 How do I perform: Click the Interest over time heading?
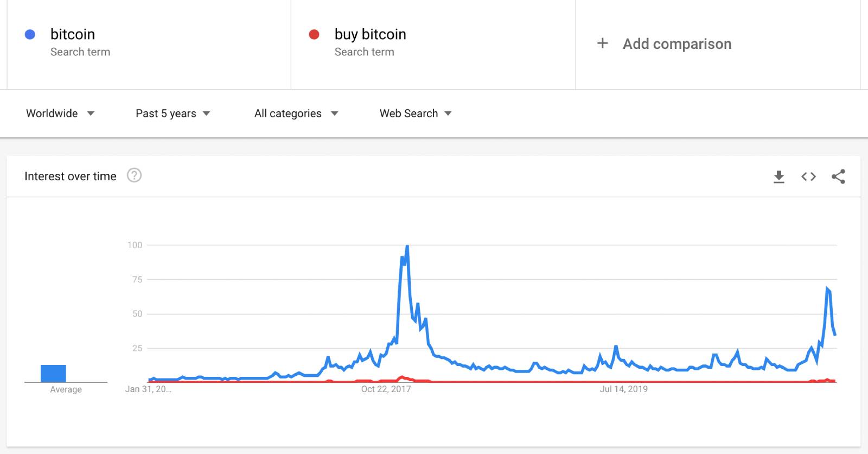[71, 176]
